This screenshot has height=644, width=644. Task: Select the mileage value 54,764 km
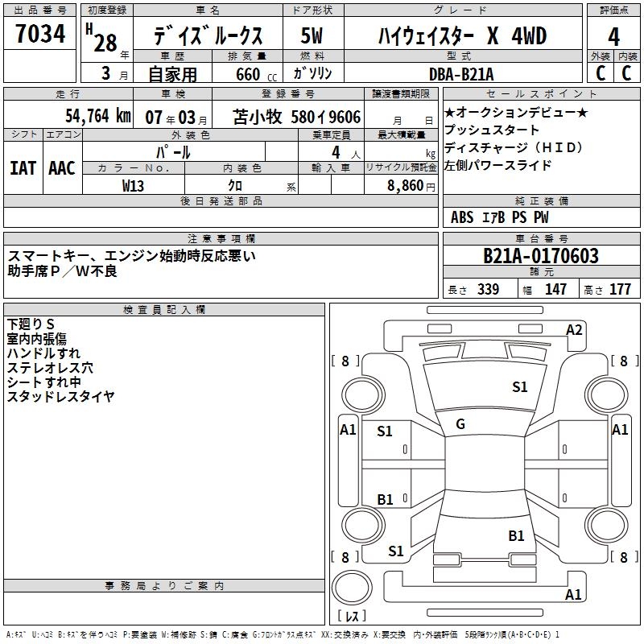[x=89, y=116]
